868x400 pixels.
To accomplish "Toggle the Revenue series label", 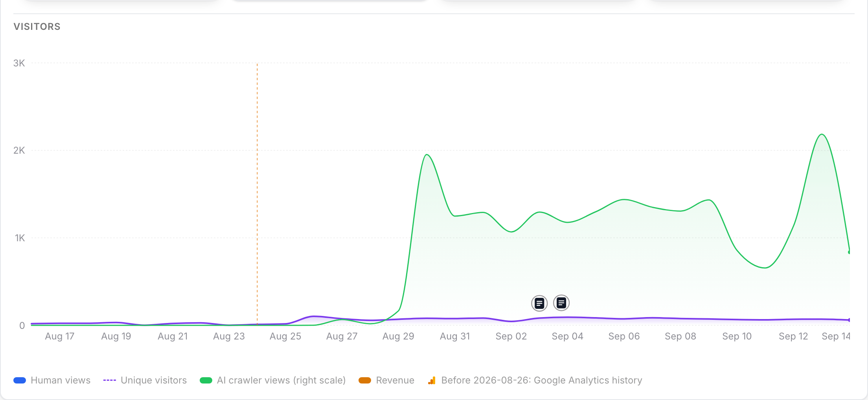I will 395,380.
